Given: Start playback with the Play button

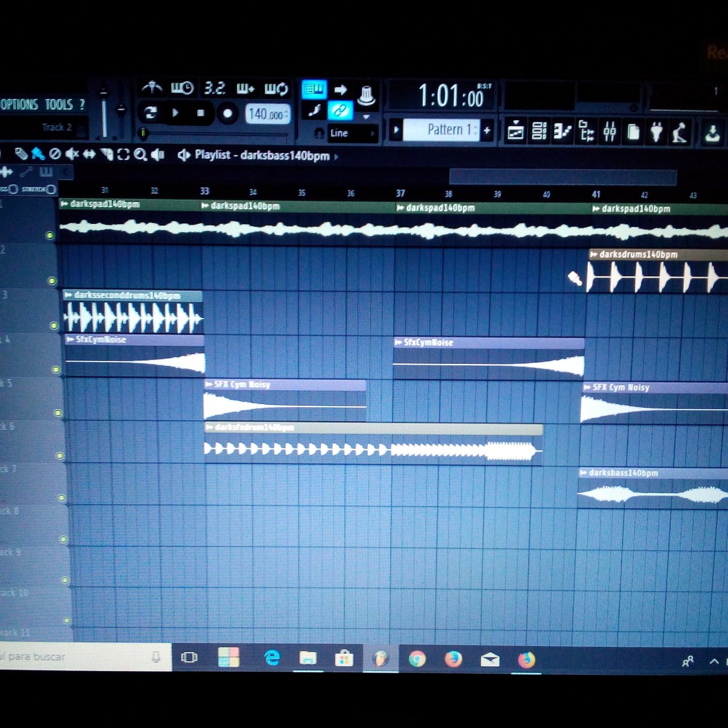Looking at the screenshot, I should coord(175,113).
